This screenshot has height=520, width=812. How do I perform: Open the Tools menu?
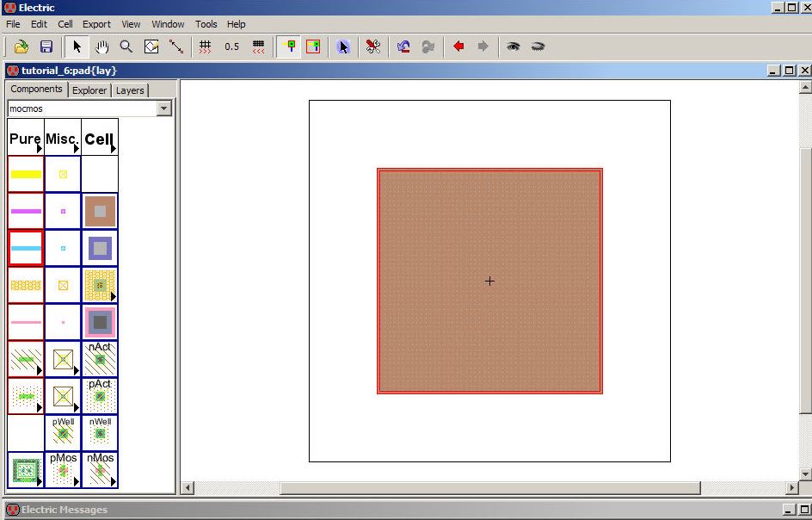[206, 24]
